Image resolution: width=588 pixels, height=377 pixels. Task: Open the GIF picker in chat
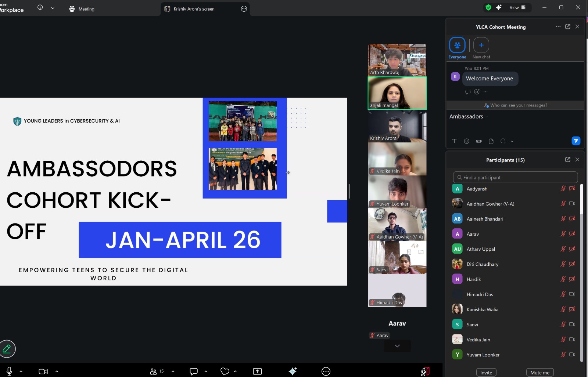(x=478, y=141)
